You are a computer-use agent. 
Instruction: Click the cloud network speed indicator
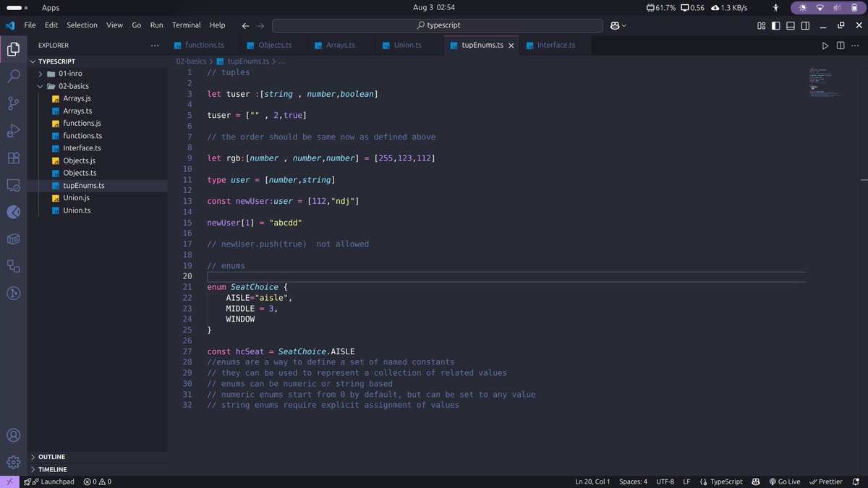point(729,7)
